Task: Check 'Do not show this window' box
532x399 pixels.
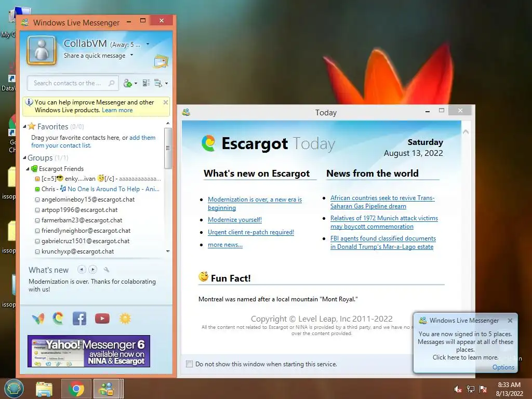Action: 189,364
